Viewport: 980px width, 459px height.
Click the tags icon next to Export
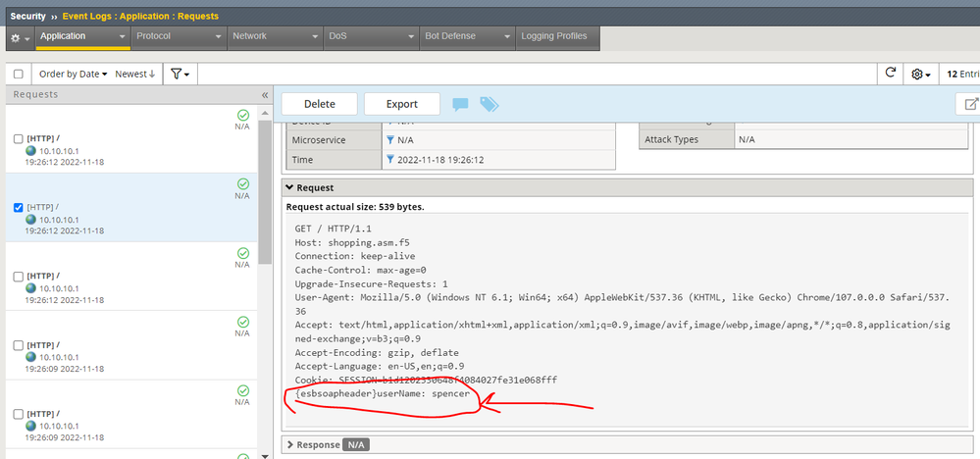(489, 104)
